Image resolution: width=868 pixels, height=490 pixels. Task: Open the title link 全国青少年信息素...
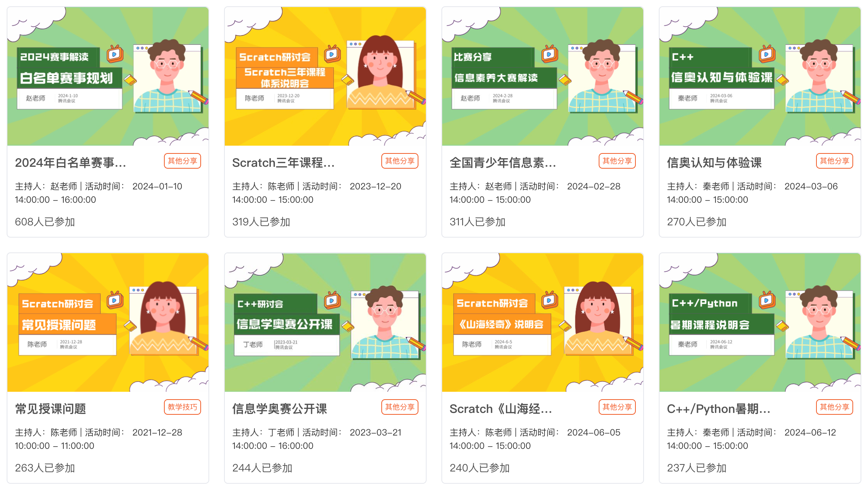pos(503,163)
